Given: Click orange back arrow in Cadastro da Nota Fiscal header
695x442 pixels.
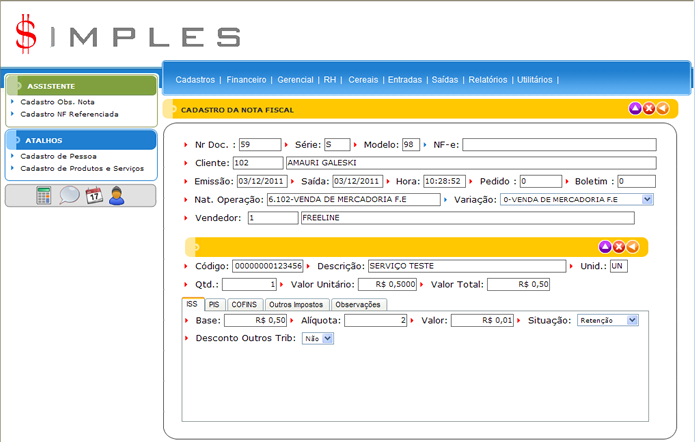Looking at the screenshot, I should click(661, 108).
